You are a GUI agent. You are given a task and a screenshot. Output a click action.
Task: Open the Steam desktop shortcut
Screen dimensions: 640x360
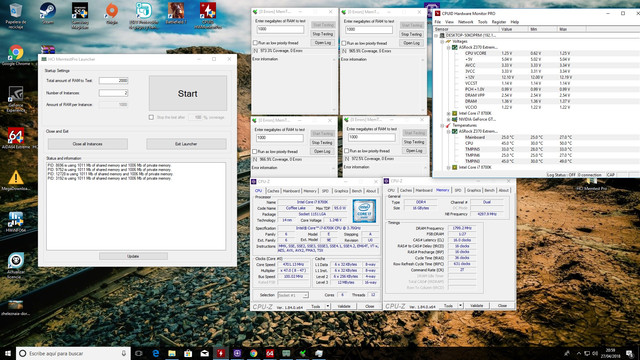[48, 13]
